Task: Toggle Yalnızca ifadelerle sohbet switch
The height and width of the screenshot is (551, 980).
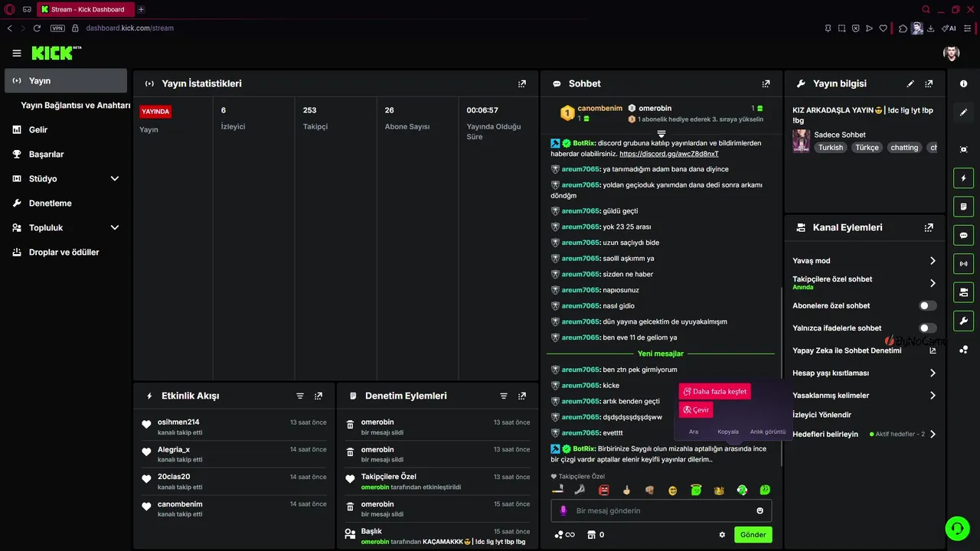Action: [928, 328]
